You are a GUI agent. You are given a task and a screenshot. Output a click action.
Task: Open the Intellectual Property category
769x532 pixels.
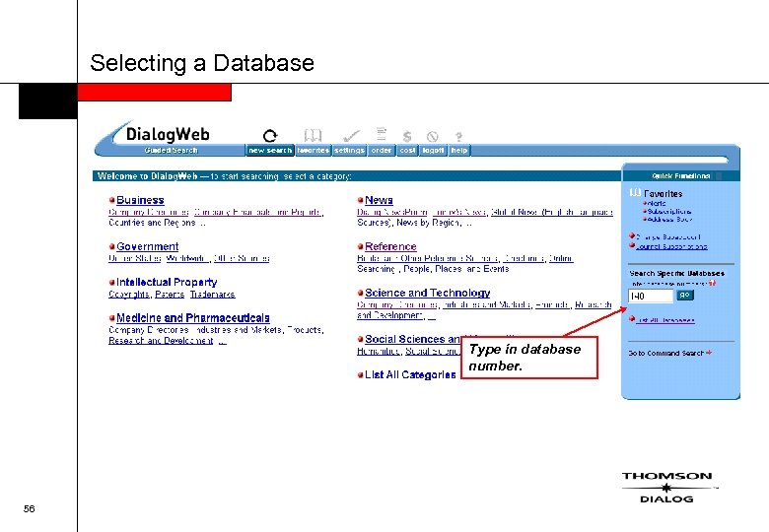pyautogui.click(x=167, y=282)
